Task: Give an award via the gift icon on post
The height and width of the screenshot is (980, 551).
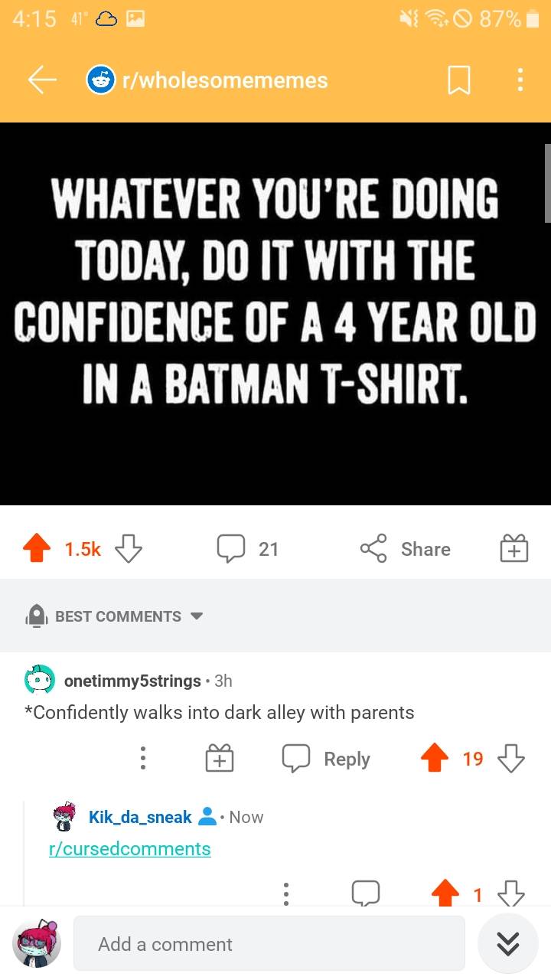Action: (514, 548)
